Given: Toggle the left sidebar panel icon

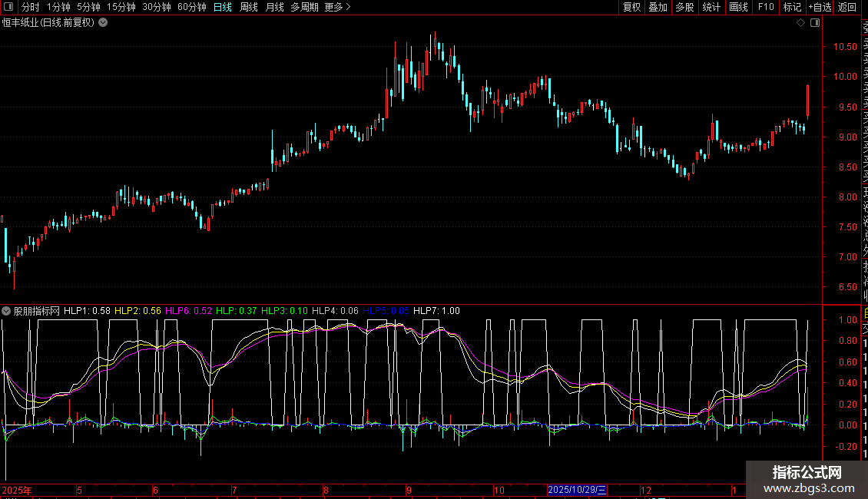Looking at the screenshot, I should [x=8, y=8].
